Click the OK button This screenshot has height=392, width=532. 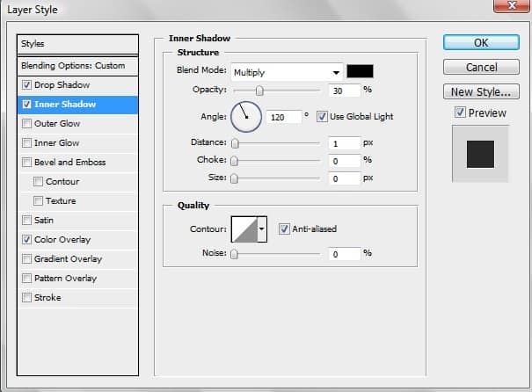[x=481, y=43]
